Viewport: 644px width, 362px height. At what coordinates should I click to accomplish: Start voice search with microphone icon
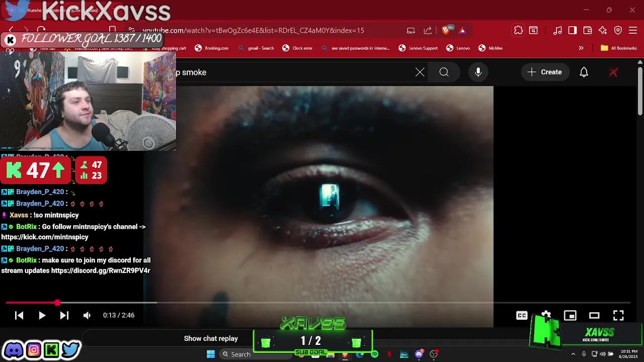(478, 72)
